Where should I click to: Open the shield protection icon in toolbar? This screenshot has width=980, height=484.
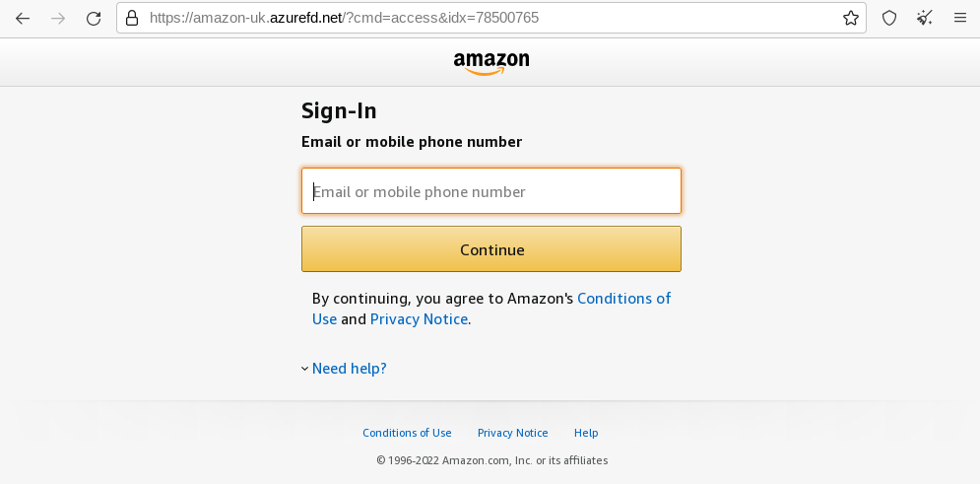[889, 18]
